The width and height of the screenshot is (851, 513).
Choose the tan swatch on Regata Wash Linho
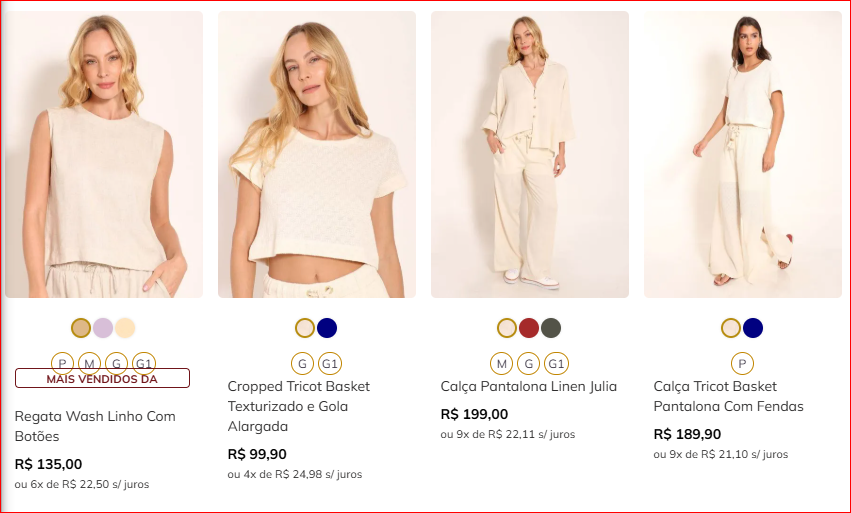(81, 328)
